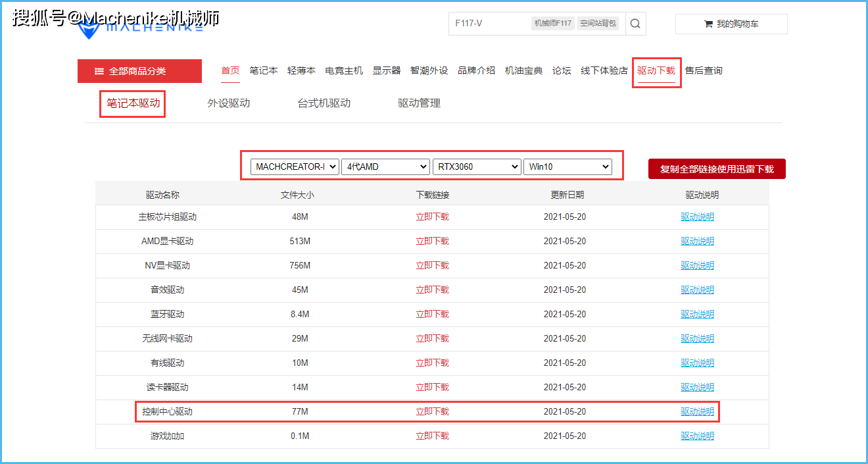Open the 智潮外设 nav item
The height and width of the screenshot is (464, 868).
(429, 70)
